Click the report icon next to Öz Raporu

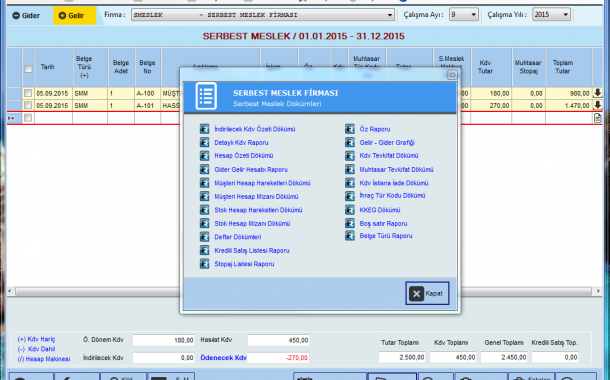(350, 129)
